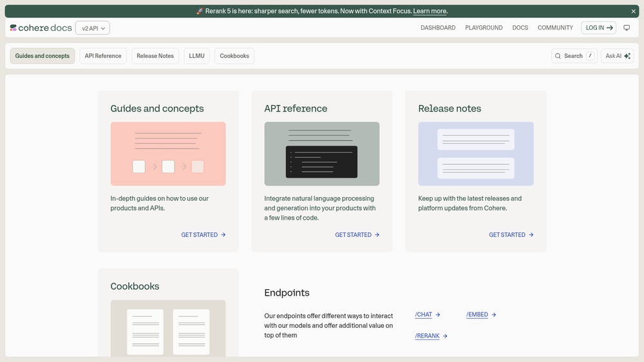644x362 pixels.
Task: Click the slash shortcut key badge
Action: point(590,56)
